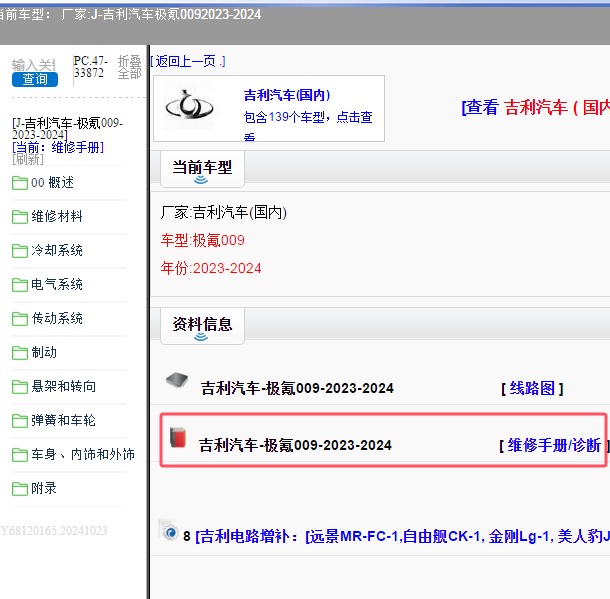Click the gray wiring diagram book icon
The image size is (610, 599).
pyautogui.click(x=177, y=380)
